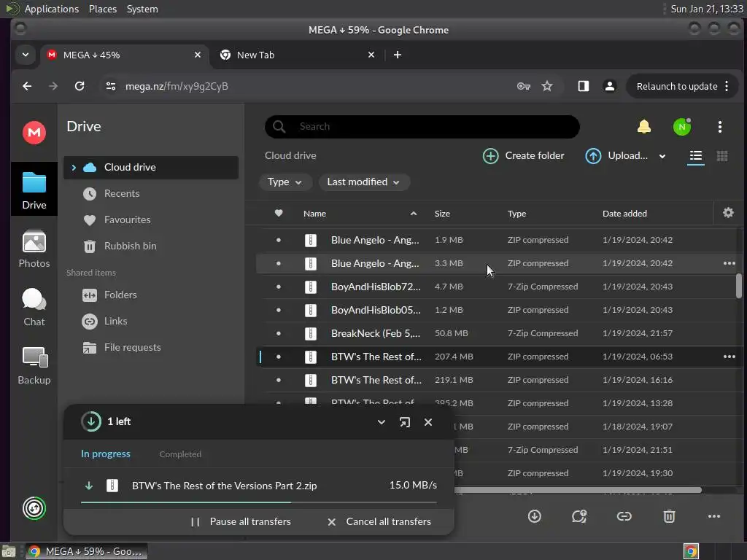
Task: Open the Backup section in sidebar
Action: coord(34,366)
